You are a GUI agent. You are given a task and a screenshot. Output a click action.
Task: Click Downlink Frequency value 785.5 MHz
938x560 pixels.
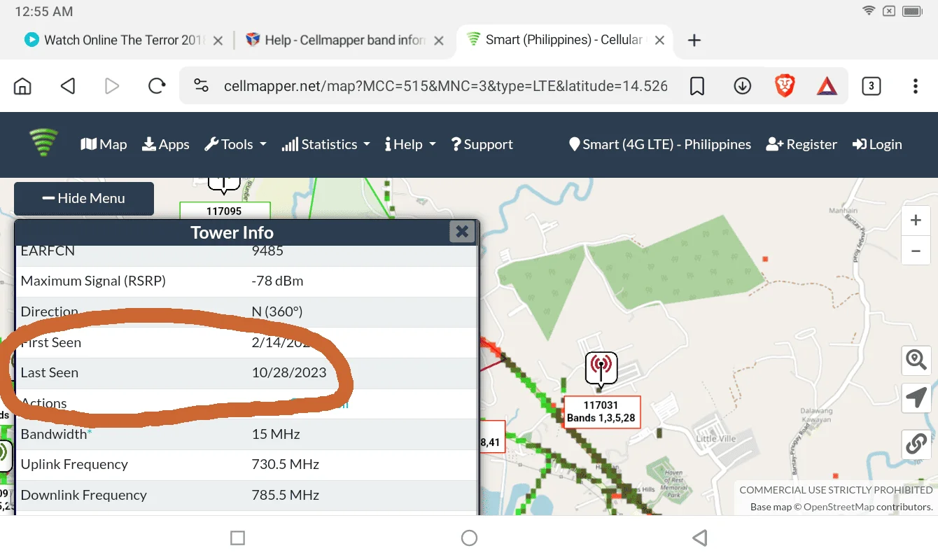(x=286, y=495)
